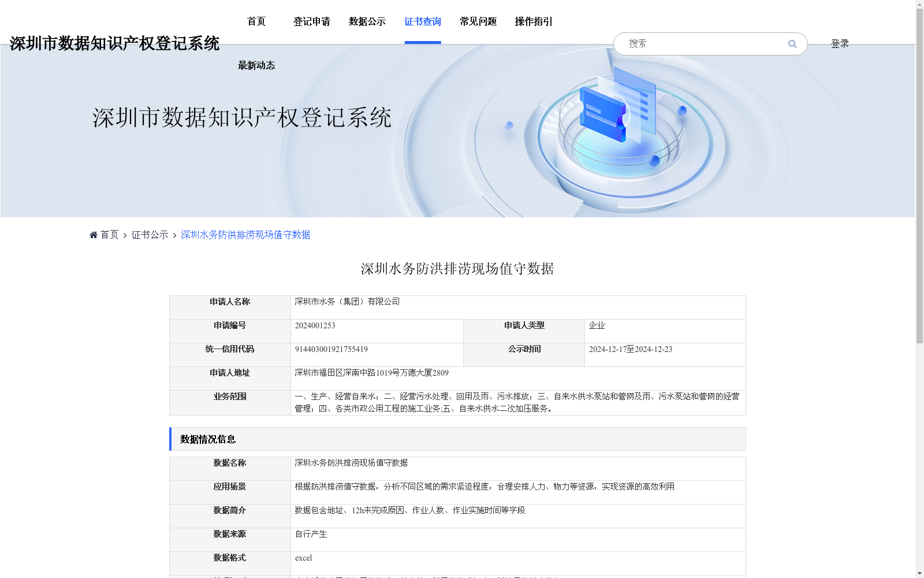Select the 登记申请 navigation item
924x578 pixels.
[311, 21]
